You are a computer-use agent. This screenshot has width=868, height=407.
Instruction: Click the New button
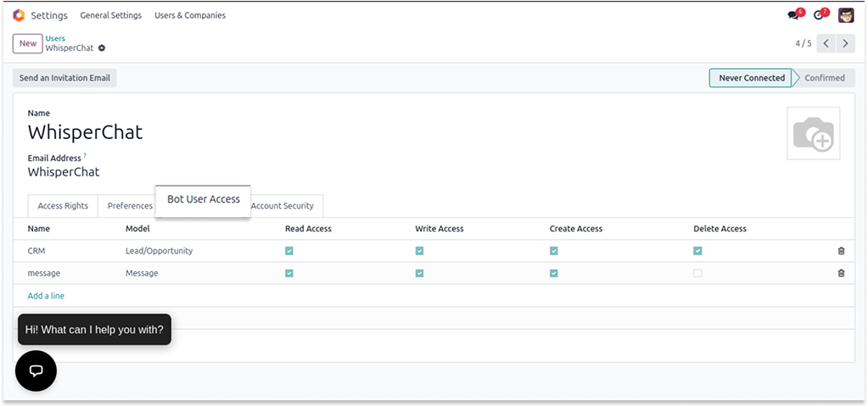pos(28,43)
